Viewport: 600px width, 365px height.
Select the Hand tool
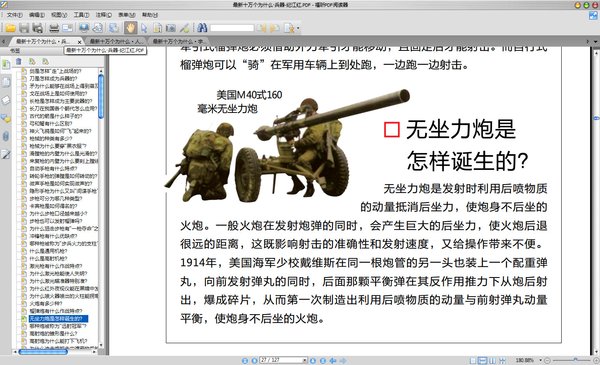click(130, 28)
